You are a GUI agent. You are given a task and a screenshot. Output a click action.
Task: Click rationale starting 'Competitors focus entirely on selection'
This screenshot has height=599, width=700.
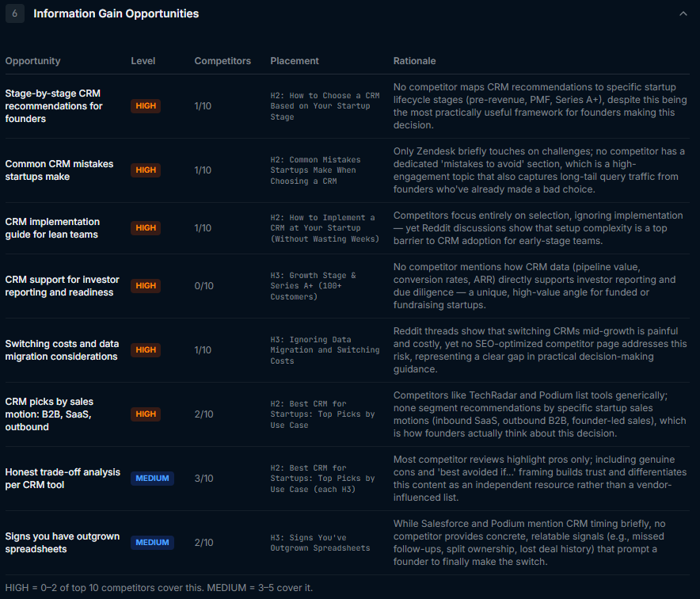538,228
